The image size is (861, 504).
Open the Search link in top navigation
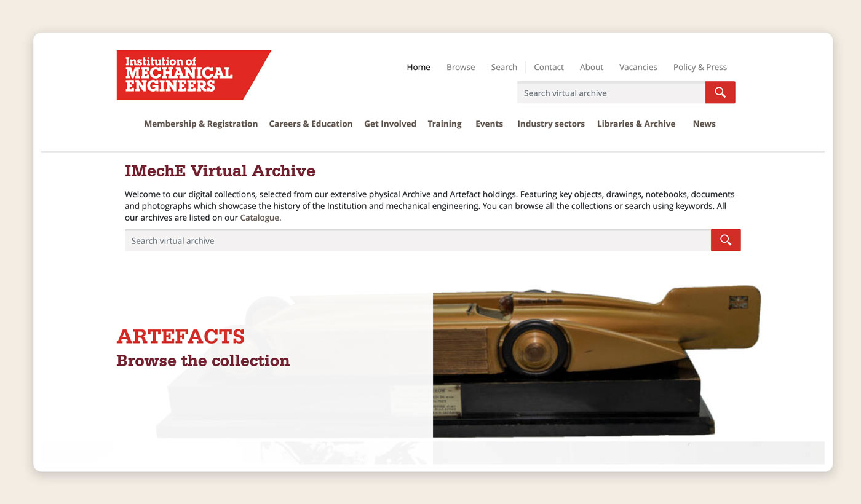[504, 68]
